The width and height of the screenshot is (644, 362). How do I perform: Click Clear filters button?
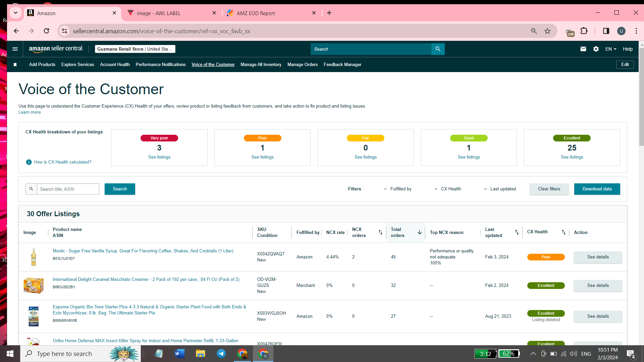pos(549,189)
